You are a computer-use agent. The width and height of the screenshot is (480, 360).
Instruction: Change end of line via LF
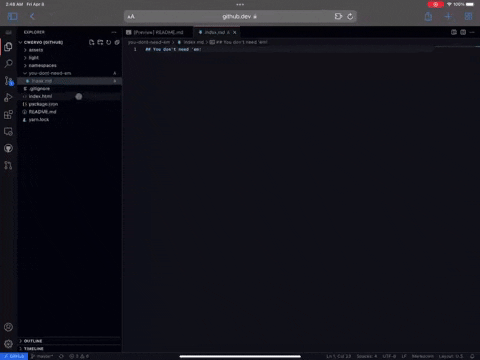click(404, 356)
